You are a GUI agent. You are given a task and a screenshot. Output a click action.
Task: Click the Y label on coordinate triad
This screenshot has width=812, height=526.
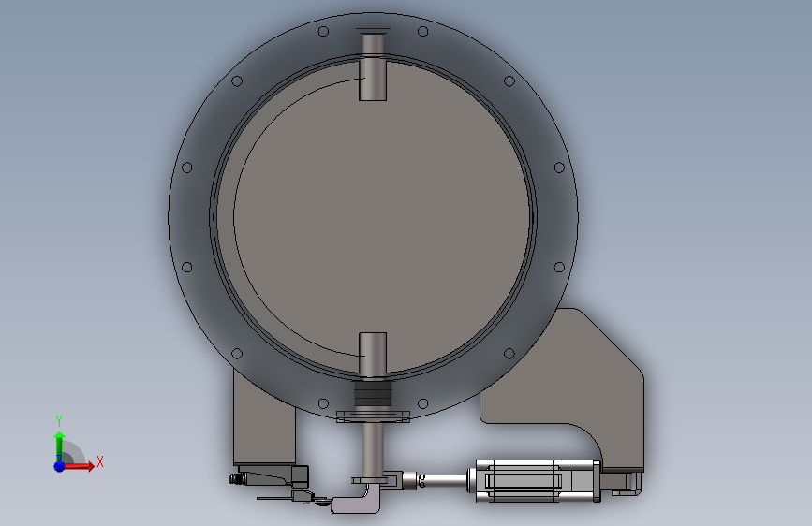[59, 420]
